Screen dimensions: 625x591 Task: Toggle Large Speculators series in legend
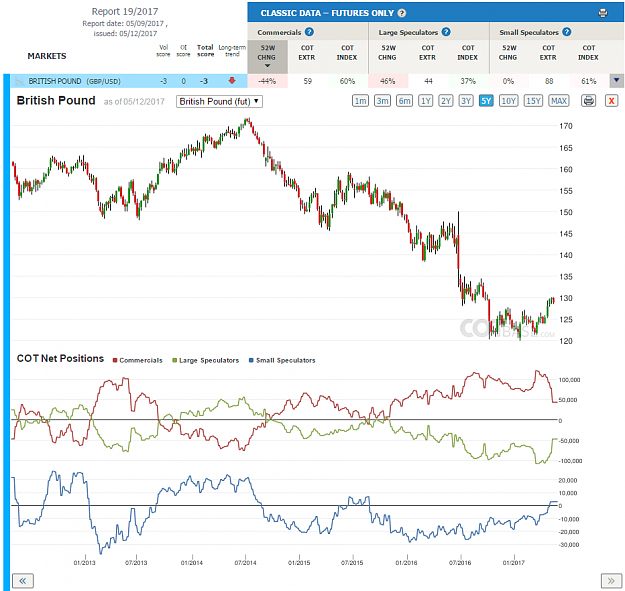206,360
